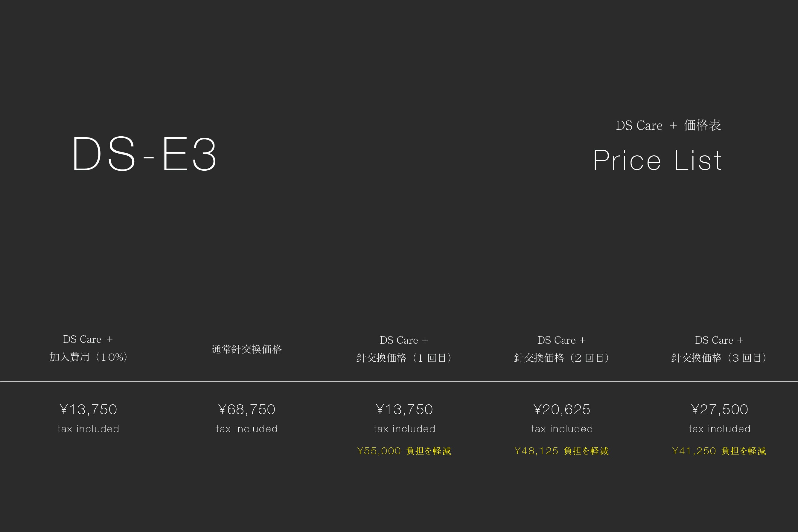Click the Price List heading
Screen dimensions: 798x532
(657, 160)
